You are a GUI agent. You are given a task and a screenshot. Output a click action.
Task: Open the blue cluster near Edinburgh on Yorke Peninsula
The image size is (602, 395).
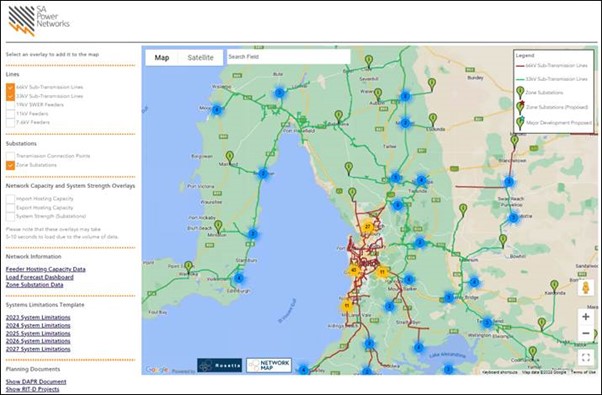239,278
